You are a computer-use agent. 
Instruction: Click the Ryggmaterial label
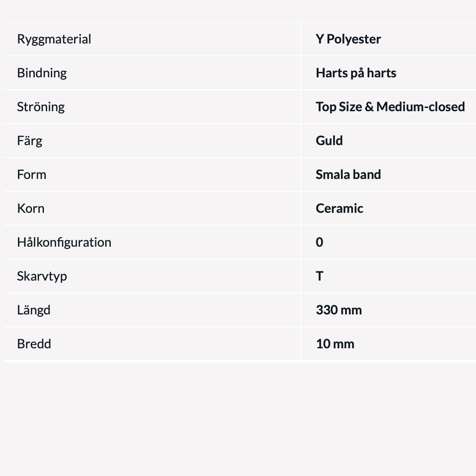pyautogui.click(x=54, y=39)
